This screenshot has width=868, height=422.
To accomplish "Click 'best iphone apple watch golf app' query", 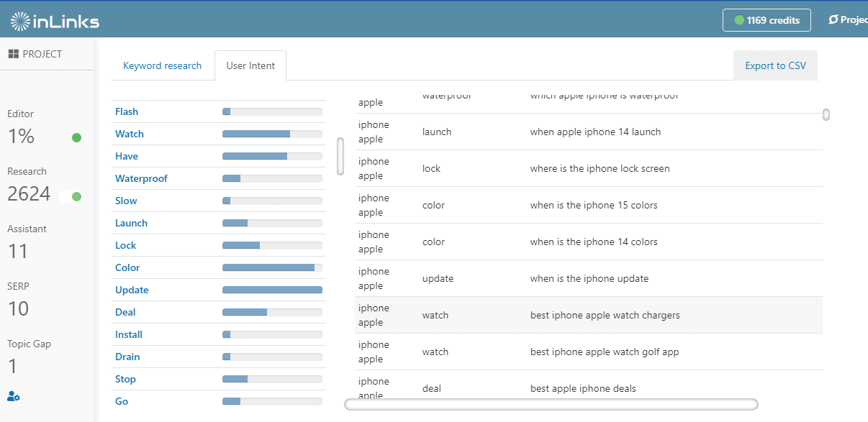I will tap(605, 352).
